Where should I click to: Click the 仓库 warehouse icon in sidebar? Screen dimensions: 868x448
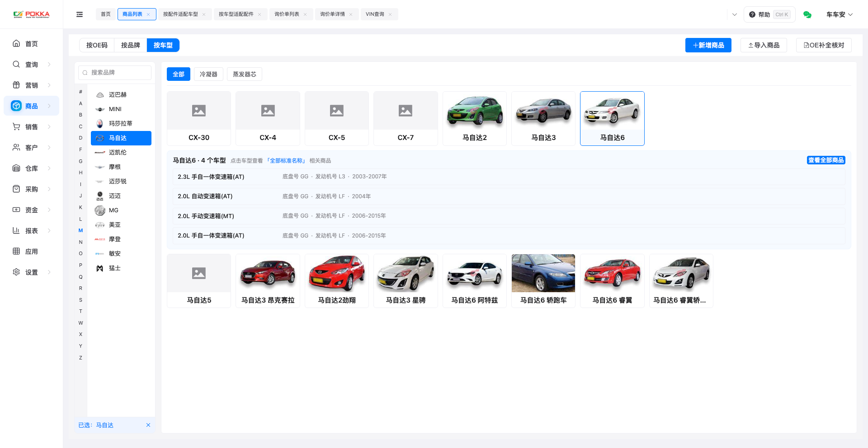pos(16,168)
